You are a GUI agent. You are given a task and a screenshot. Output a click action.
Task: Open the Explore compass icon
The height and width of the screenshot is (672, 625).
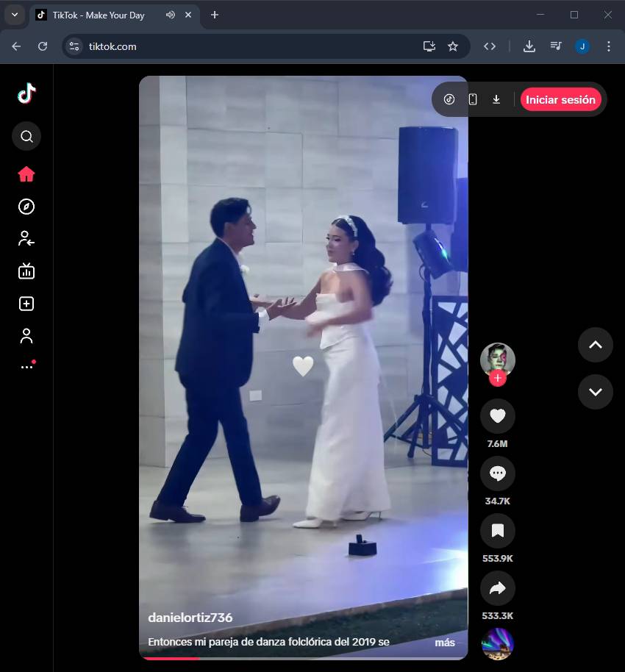(26, 207)
